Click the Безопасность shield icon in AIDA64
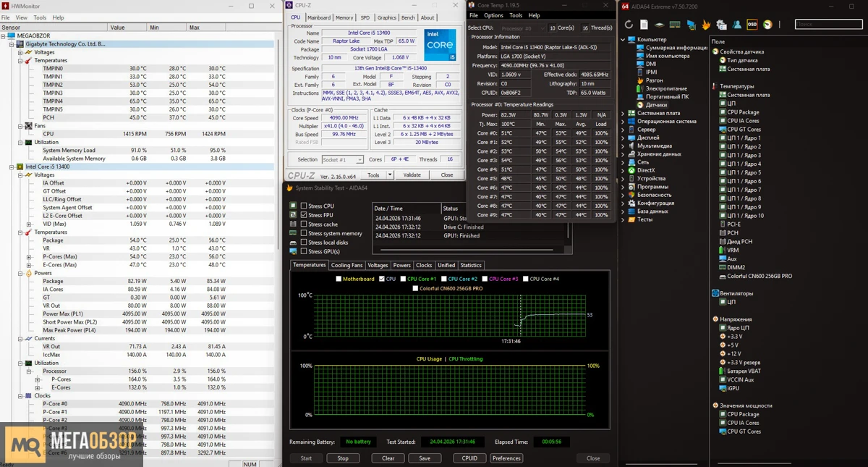The width and height of the screenshot is (868, 467). tap(631, 195)
